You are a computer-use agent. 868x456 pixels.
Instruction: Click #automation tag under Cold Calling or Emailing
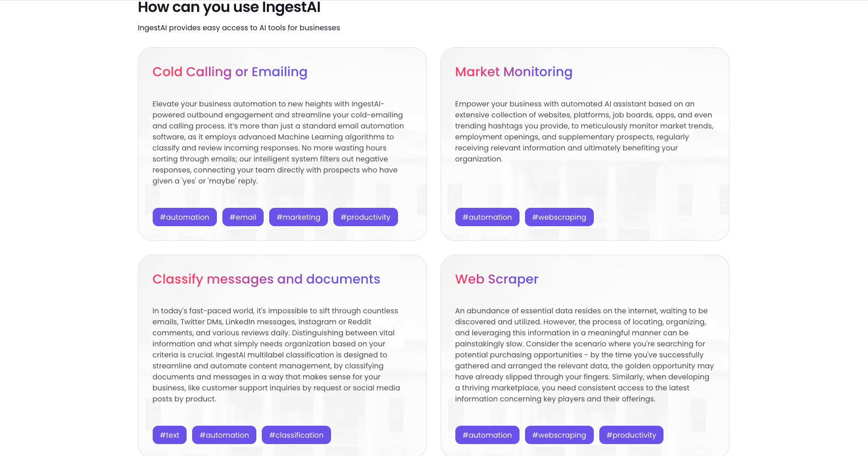tap(184, 217)
